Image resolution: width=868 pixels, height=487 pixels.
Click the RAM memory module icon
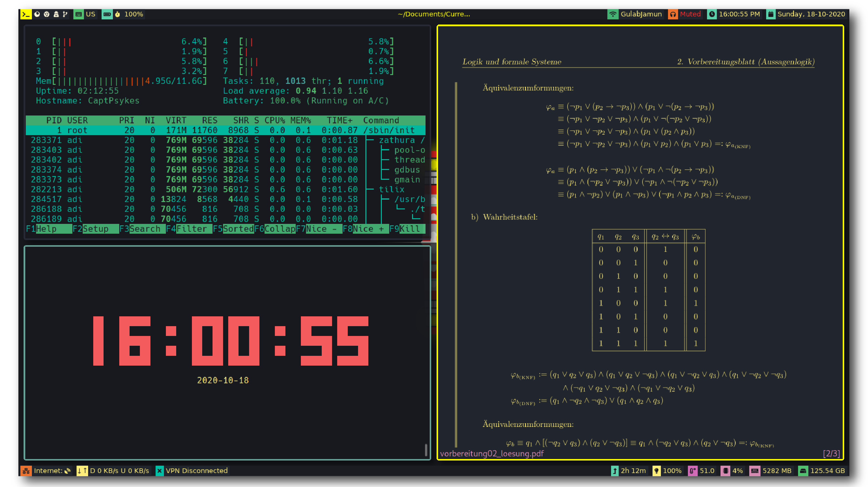coord(754,471)
